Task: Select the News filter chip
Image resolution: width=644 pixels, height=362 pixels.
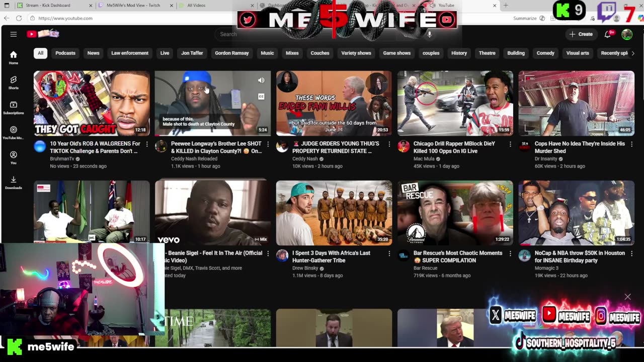Action: click(93, 53)
